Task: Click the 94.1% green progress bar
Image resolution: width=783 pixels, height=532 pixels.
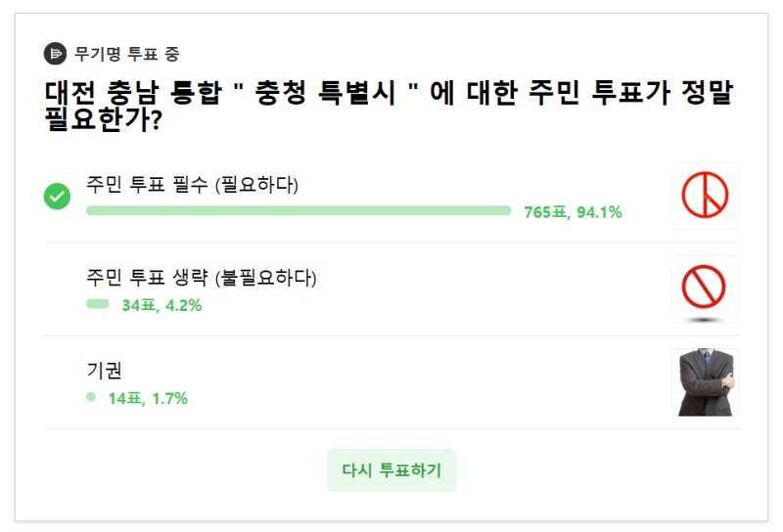Action: pos(299,210)
